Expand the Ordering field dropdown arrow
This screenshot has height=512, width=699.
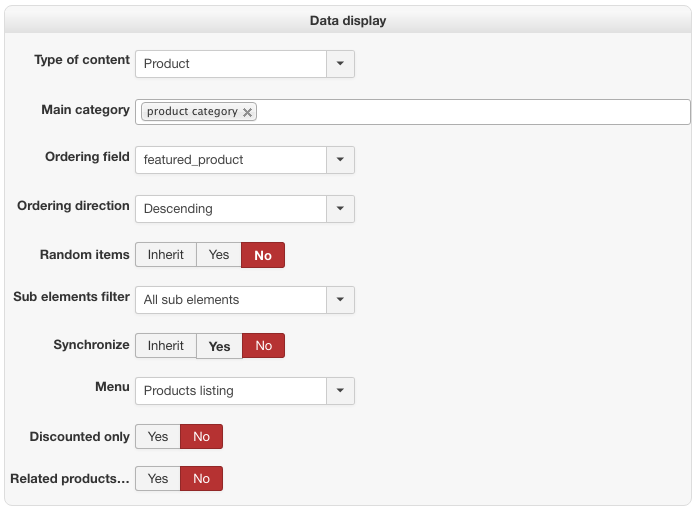(340, 160)
